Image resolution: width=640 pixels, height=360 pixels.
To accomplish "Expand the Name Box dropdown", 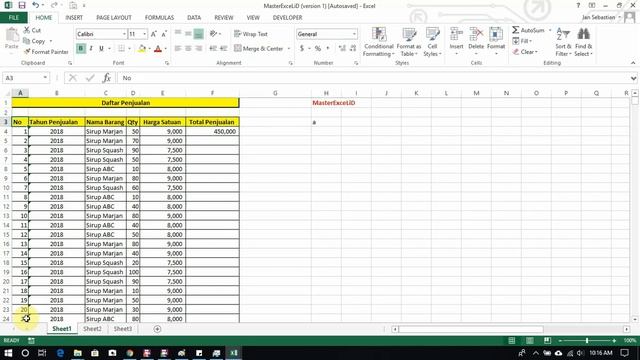I will (x=45, y=78).
